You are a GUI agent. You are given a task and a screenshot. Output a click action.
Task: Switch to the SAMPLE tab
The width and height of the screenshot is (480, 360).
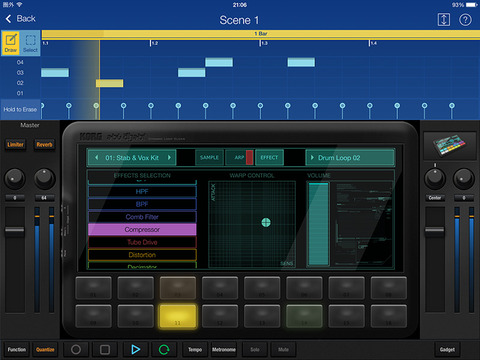pos(209,158)
